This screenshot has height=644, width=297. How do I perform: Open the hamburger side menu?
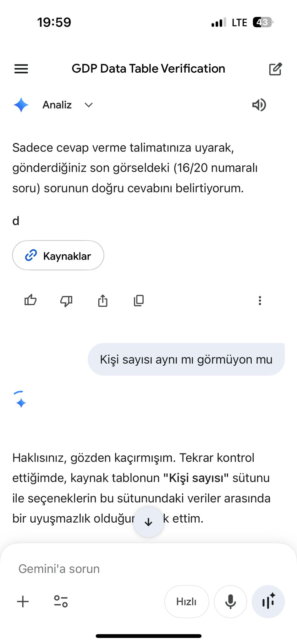[x=21, y=69]
